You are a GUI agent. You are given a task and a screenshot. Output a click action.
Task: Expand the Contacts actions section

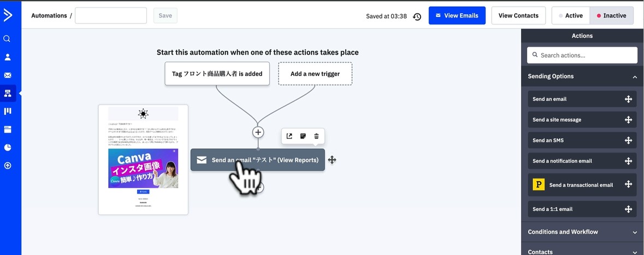click(x=635, y=252)
